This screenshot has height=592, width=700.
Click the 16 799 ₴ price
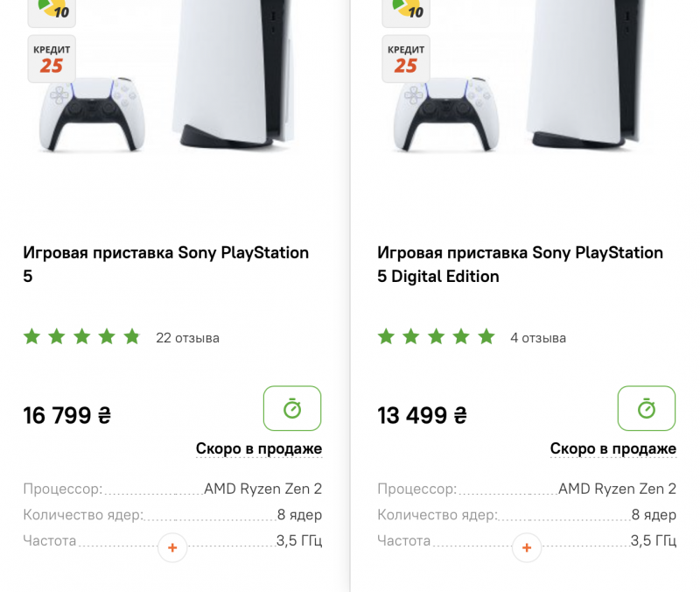67,415
